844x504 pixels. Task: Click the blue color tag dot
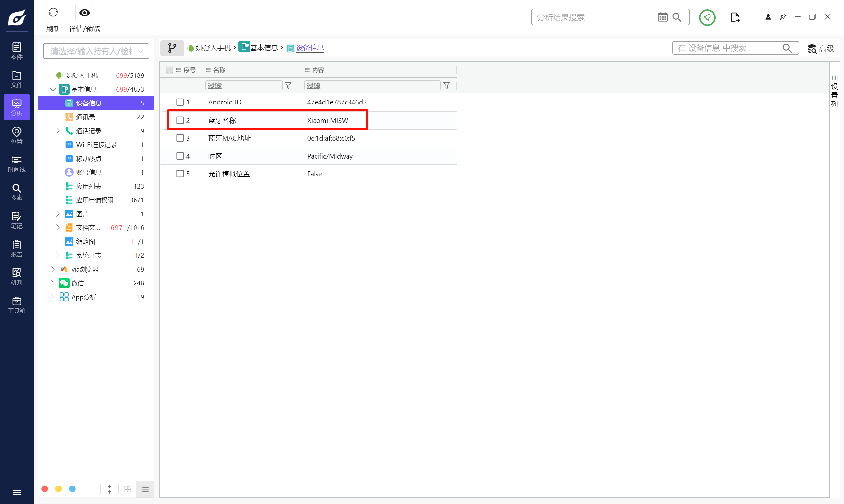(x=72, y=489)
